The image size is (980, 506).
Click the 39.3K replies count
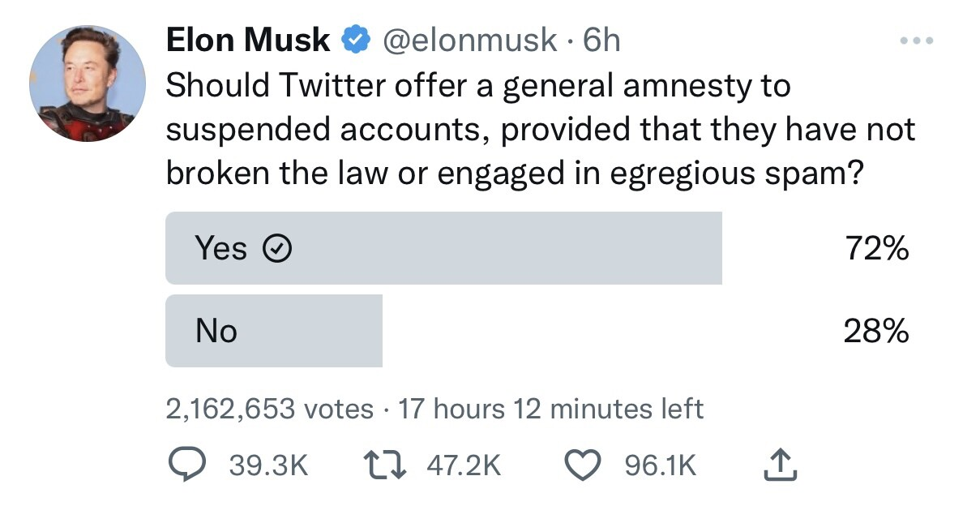[x=268, y=465]
